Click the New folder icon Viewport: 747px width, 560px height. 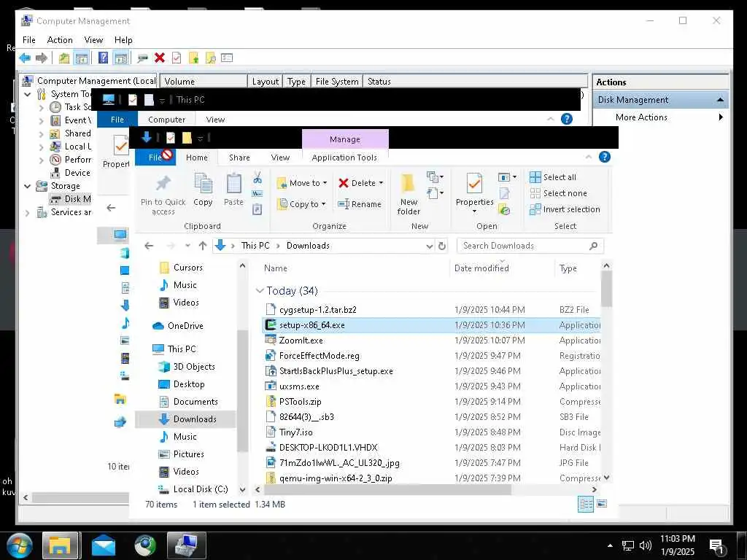409,195
